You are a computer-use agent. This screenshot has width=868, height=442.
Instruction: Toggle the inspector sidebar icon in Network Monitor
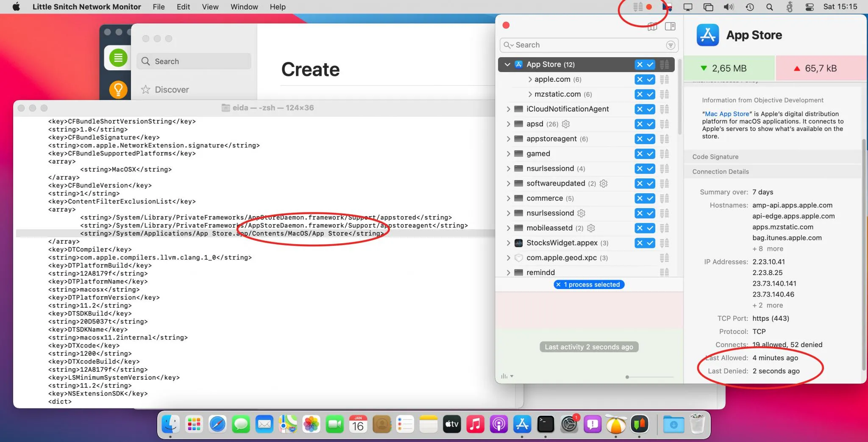pyautogui.click(x=670, y=26)
